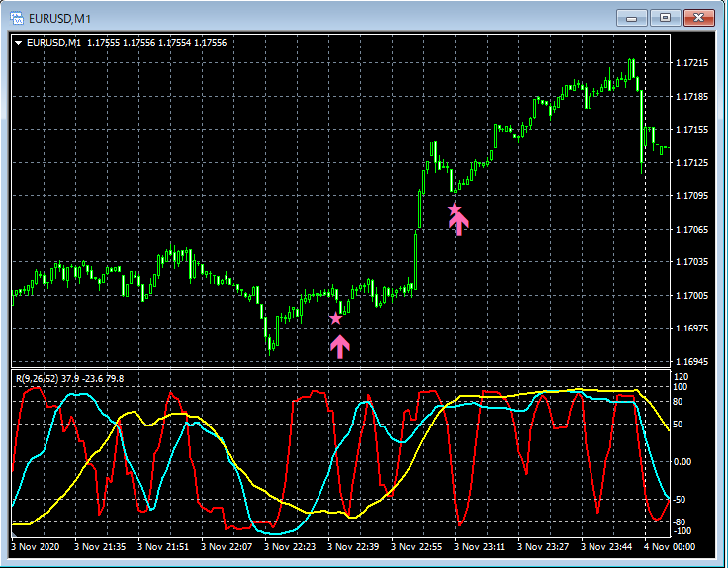The height and width of the screenshot is (568, 728).
Task: Maximize the EURUSD,M1 chart window
Action: click(x=665, y=18)
